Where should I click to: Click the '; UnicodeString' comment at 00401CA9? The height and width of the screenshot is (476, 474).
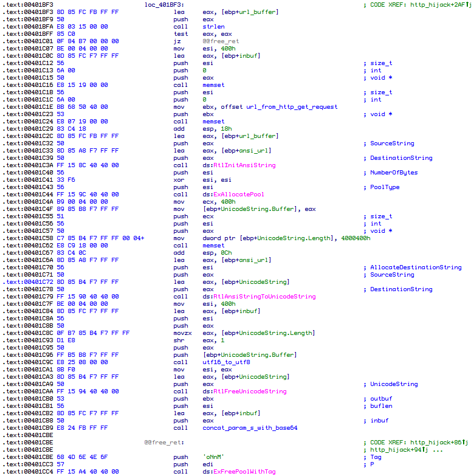tap(390, 384)
